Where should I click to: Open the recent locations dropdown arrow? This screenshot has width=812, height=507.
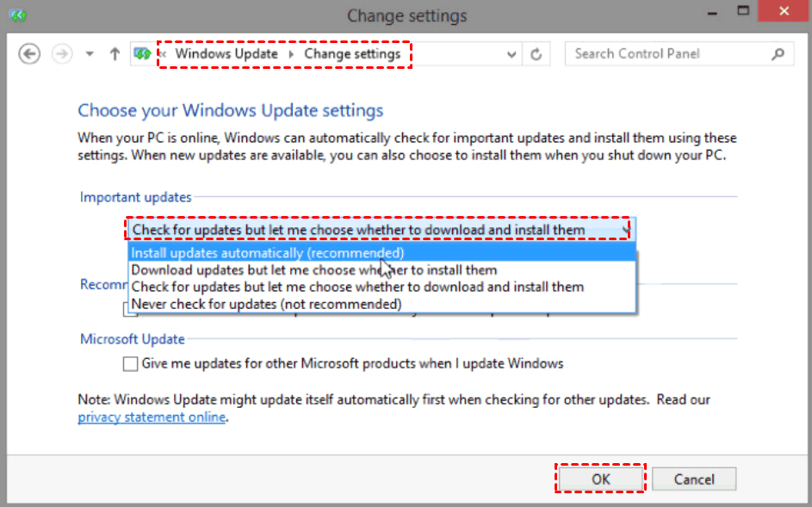click(90, 54)
